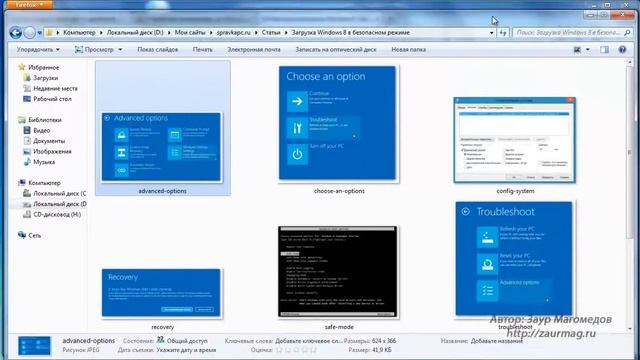Select Локальный диск (D:) breadcrumb segment
Image resolution: width=640 pixels, height=360 pixels.
135,33
